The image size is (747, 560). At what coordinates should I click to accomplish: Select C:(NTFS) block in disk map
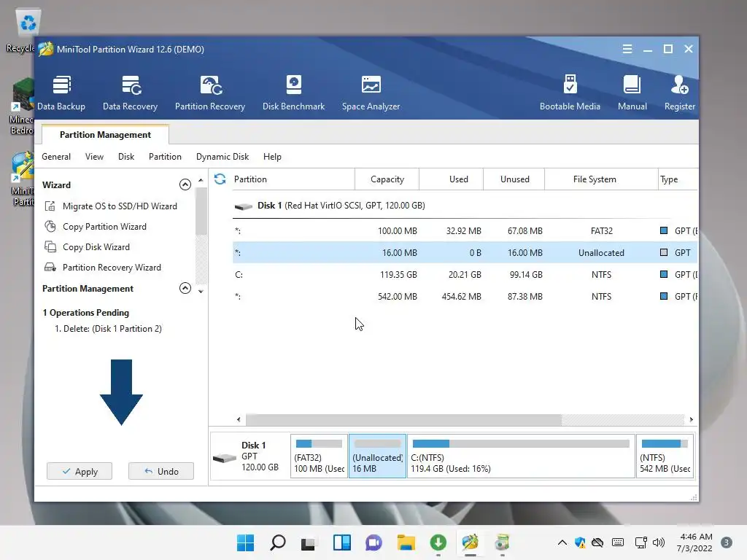pos(521,456)
